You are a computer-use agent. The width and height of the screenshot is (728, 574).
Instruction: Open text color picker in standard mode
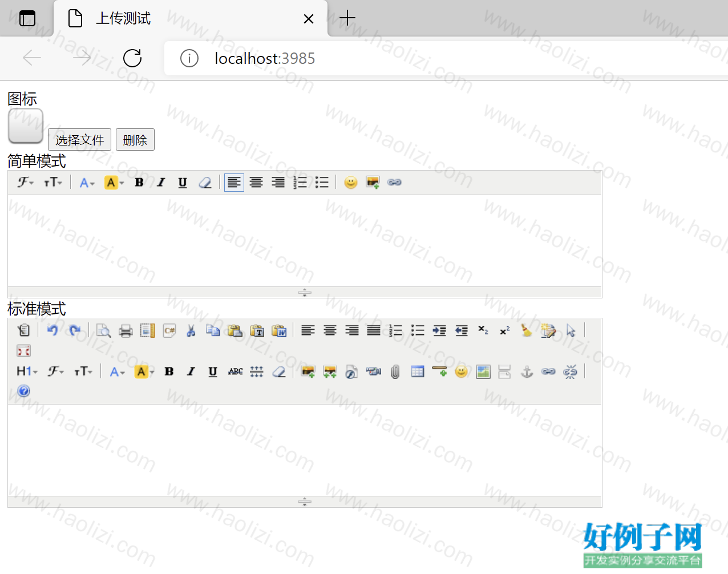pyautogui.click(x=117, y=371)
